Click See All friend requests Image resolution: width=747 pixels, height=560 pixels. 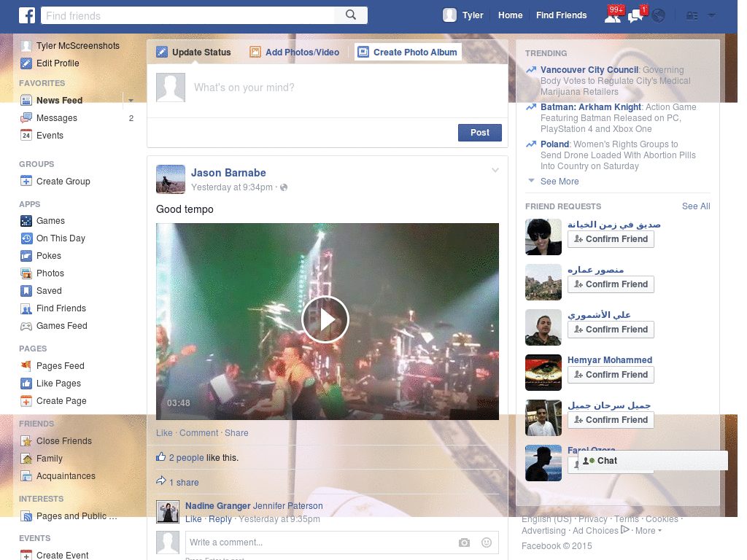click(x=695, y=206)
